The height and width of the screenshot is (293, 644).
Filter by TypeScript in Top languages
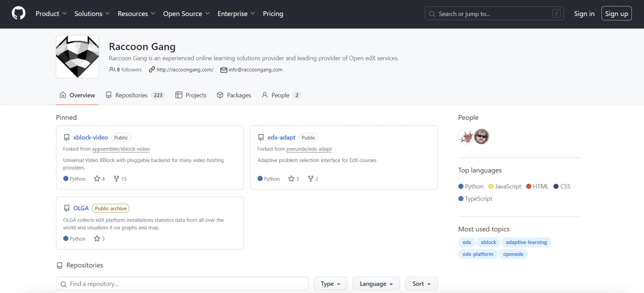(475, 199)
